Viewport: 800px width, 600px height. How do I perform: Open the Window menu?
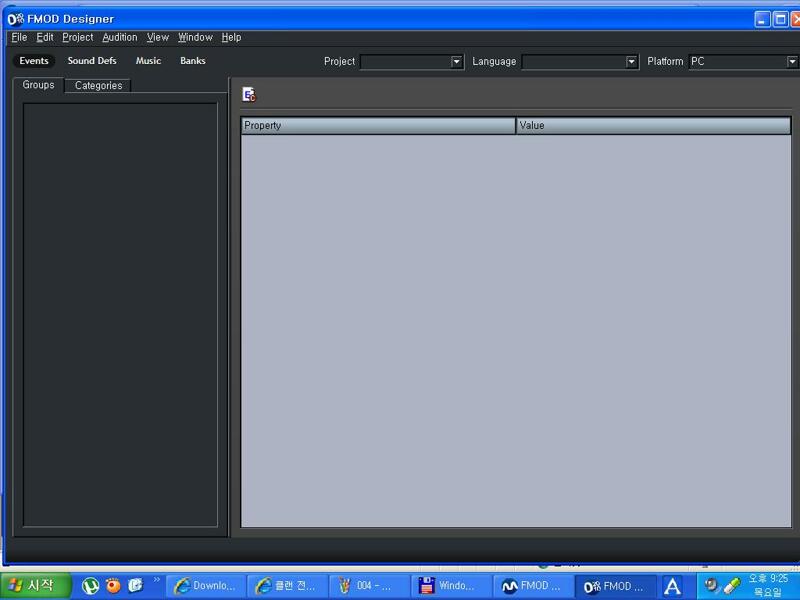click(x=195, y=37)
